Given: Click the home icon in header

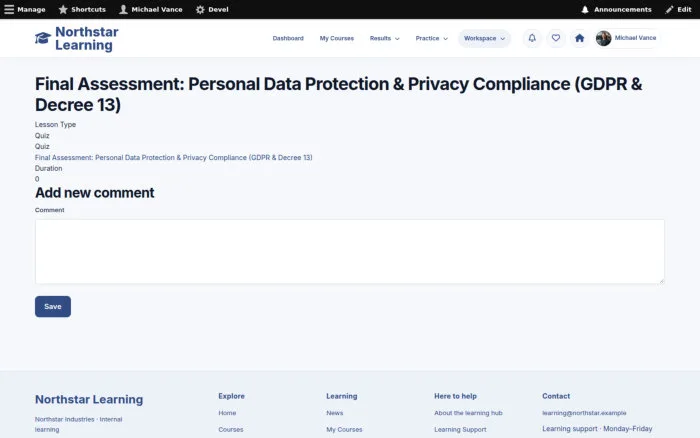Looking at the screenshot, I should click(579, 38).
